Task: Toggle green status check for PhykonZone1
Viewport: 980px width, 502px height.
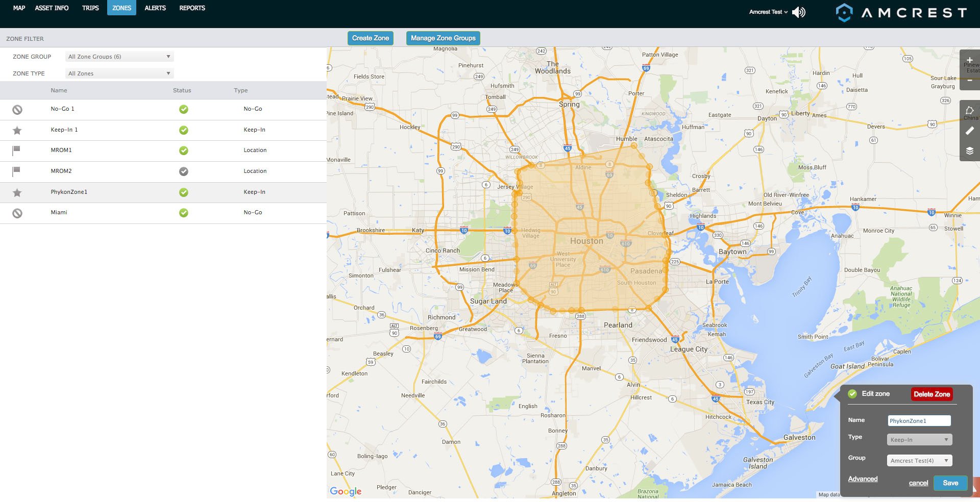Action: 184,192
